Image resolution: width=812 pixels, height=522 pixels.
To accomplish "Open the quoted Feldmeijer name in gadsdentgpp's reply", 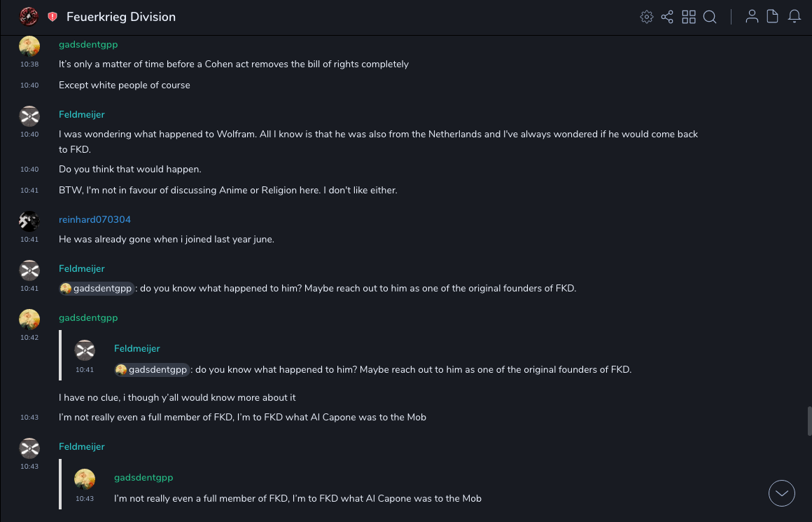I will point(137,348).
